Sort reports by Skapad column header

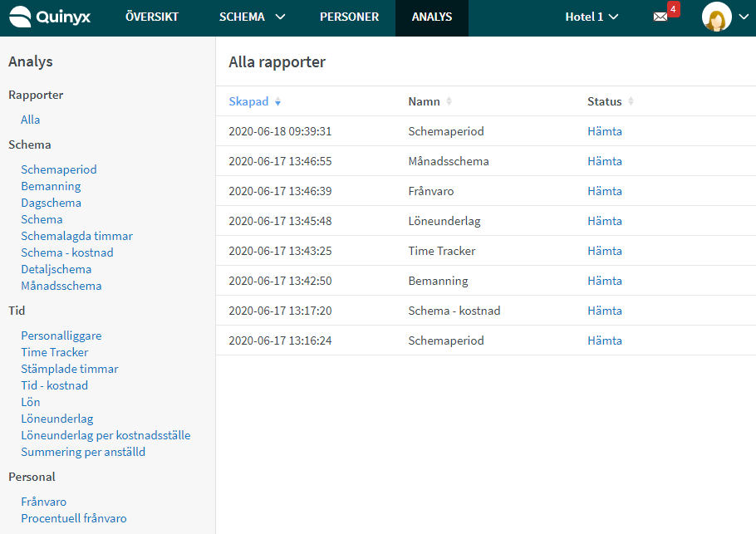248,101
